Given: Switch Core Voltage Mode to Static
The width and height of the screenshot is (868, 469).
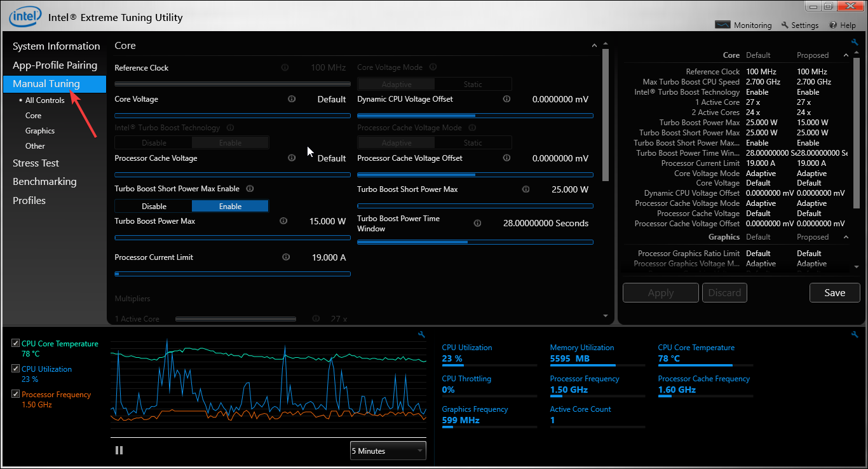Looking at the screenshot, I should 473,83.
